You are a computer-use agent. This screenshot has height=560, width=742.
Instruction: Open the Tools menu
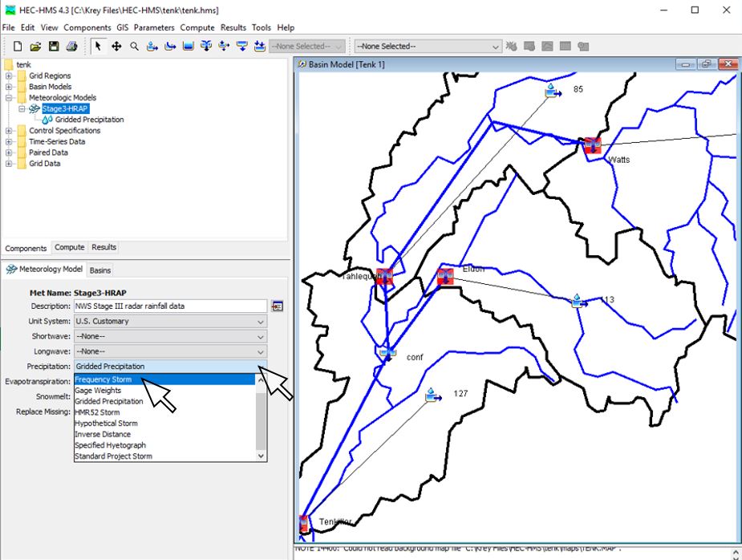pos(262,27)
